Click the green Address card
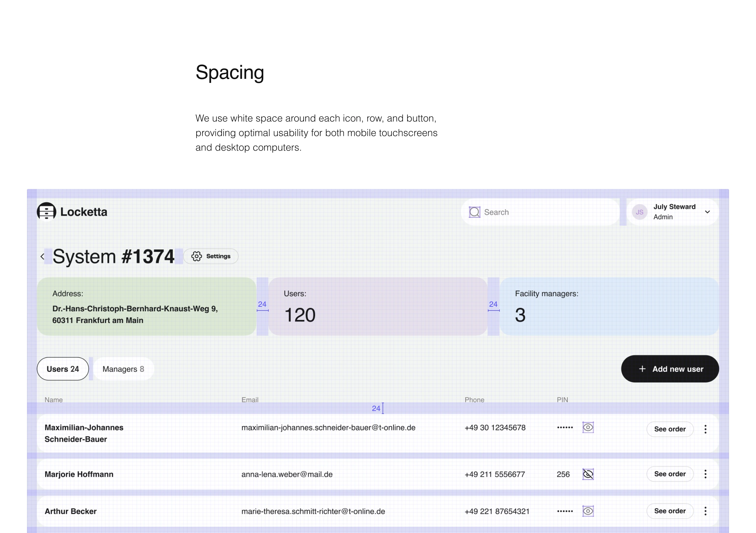756x533 pixels. click(x=147, y=306)
